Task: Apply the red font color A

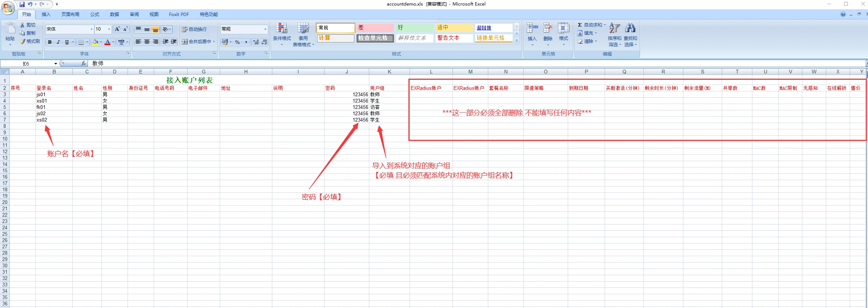Action: (107, 42)
